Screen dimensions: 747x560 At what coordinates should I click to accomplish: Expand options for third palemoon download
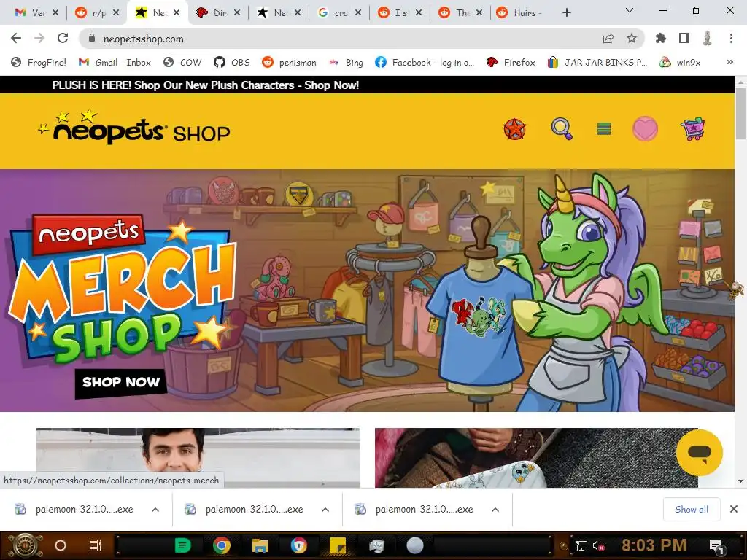coord(495,510)
